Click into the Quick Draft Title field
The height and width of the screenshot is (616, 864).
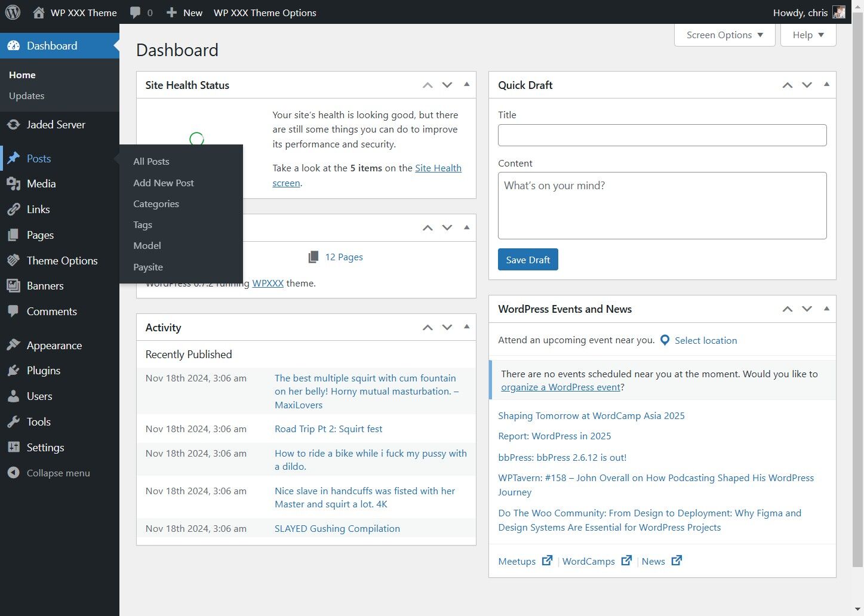tap(662, 135)
